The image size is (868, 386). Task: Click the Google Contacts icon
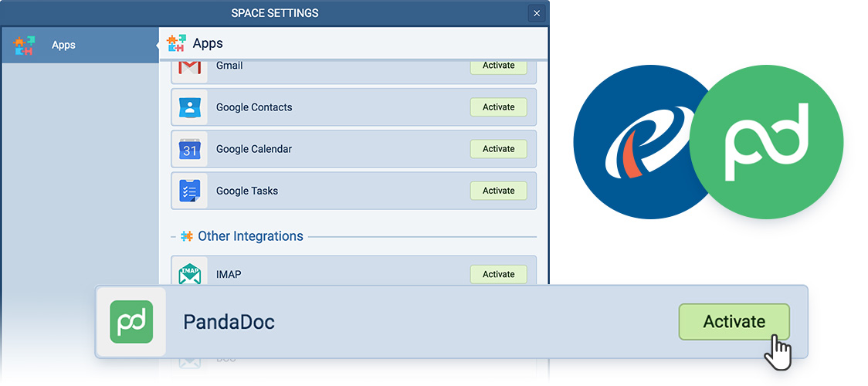point(189,107)
